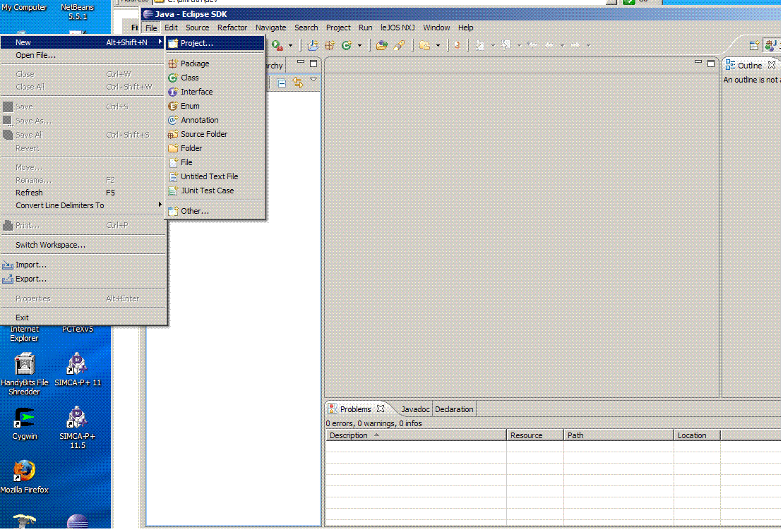
Task: Toggle Link with Editor in left panel
Action: [x=298, y=83]
